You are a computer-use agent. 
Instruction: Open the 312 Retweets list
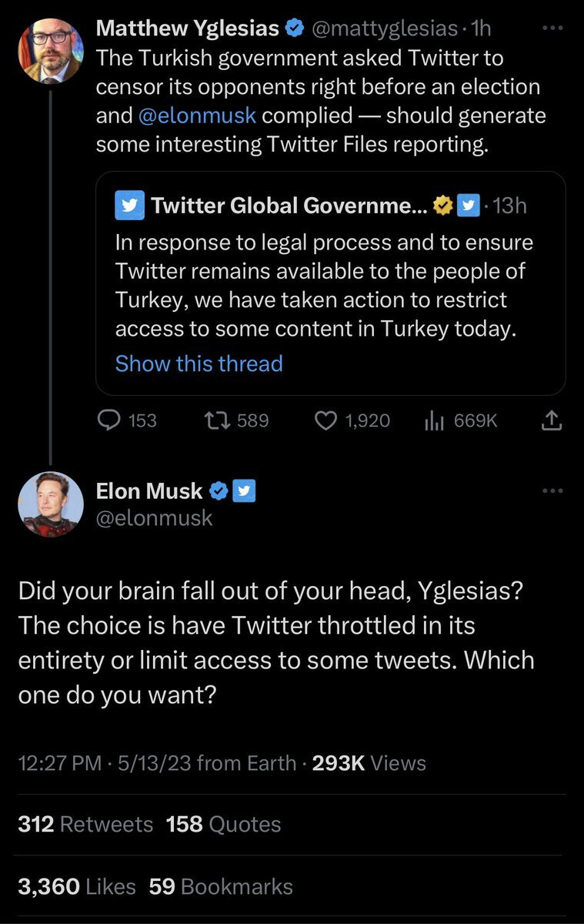pyautogui.click(x=85, y=824)
